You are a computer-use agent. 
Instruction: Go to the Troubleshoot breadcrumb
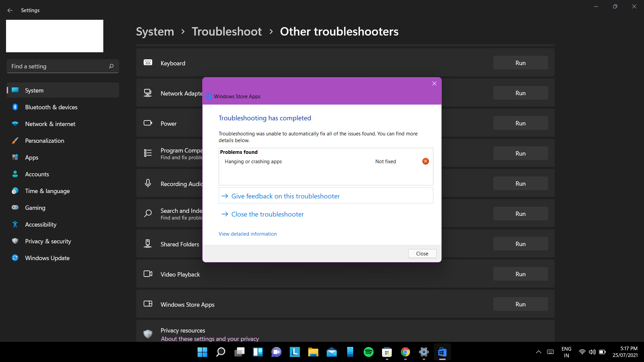pyautogui.click(x=227, y=32)
